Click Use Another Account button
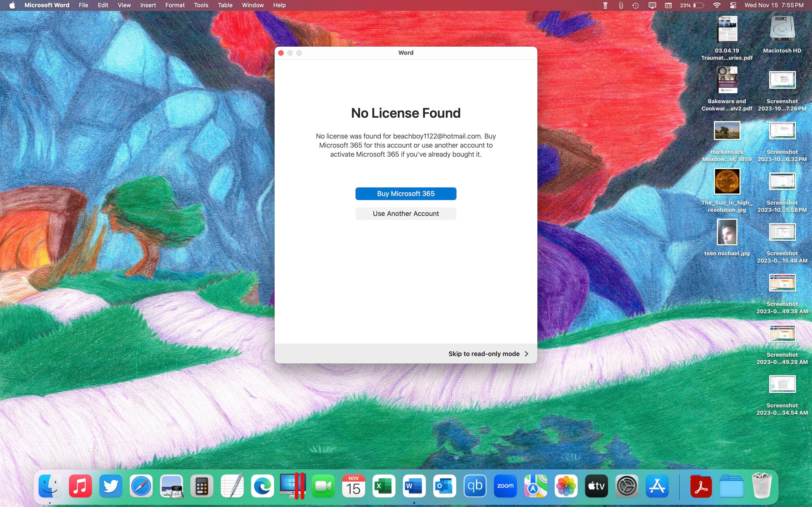812x507 pixels. point(406,214)
